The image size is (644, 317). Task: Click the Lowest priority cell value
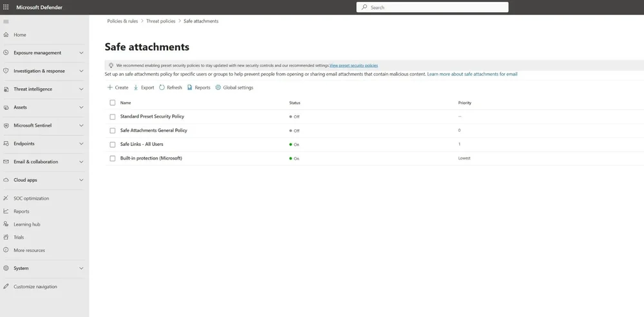click(464, 158)
